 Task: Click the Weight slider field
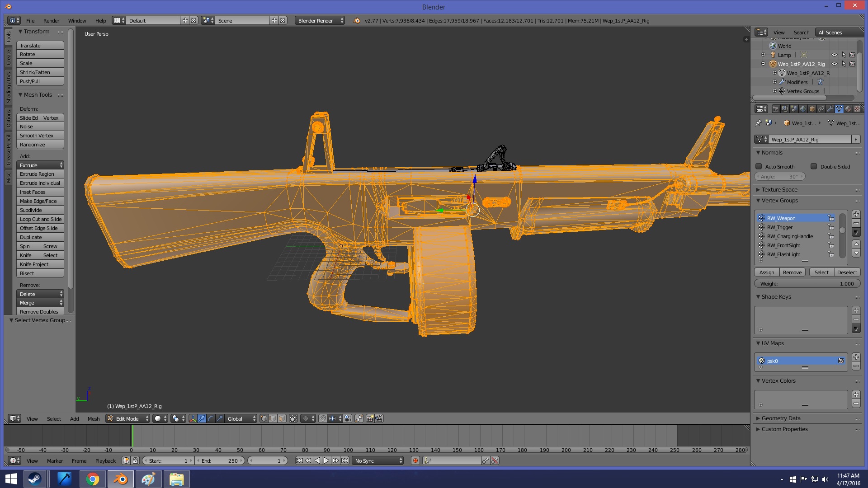807,284
